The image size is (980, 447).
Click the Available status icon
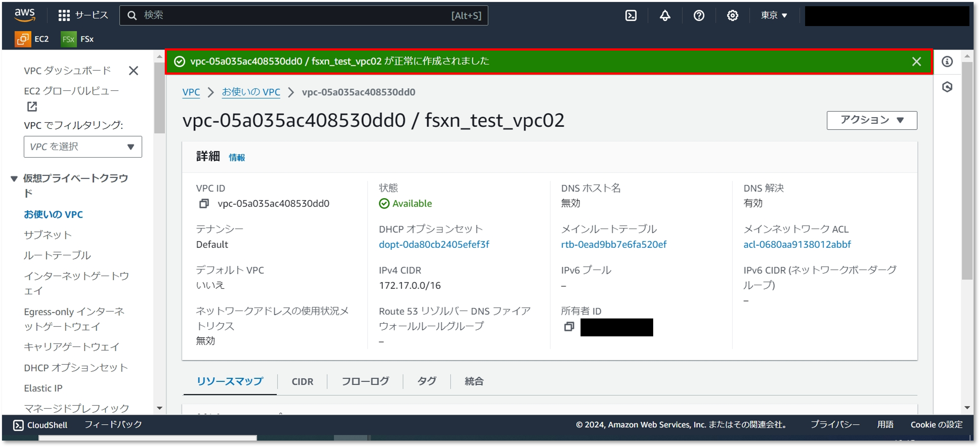384,204
